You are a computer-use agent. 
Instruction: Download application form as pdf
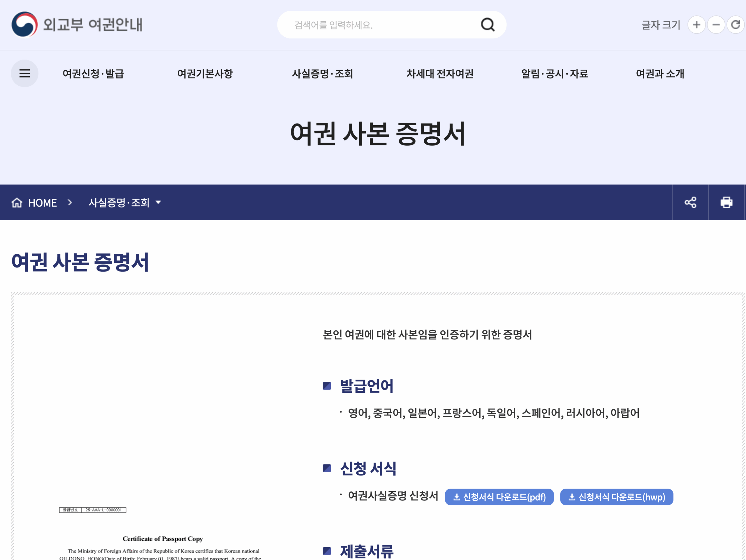coord(499,497)
